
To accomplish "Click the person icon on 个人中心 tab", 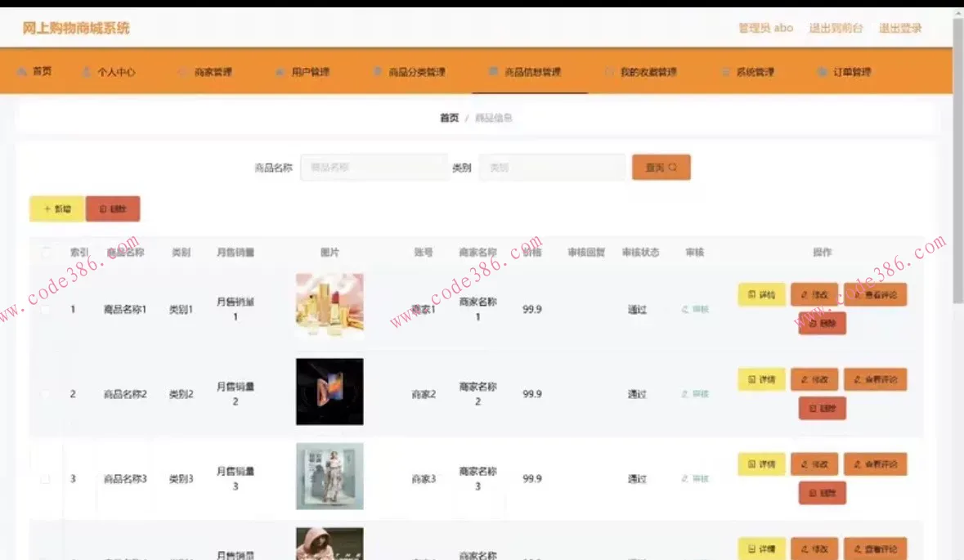I will pyautogui.click(x=86, y=71).
